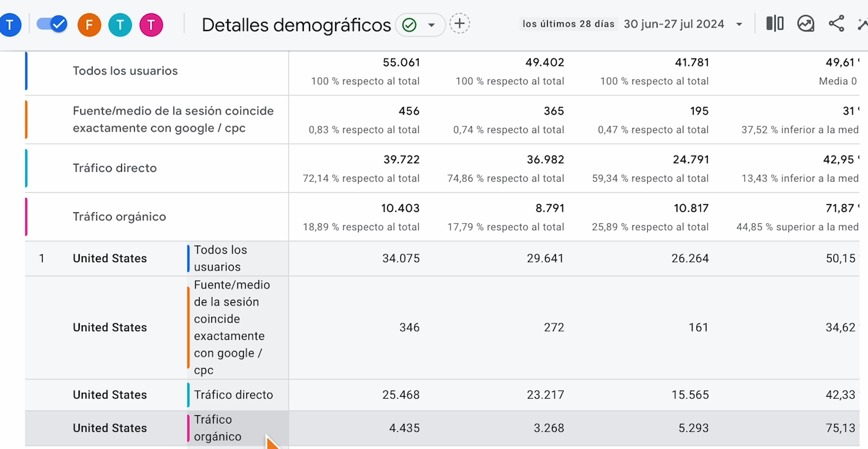The image size is (868, 449).
Task: Click 'Todos los usuarios' segment in United States row
Action: 221,258
